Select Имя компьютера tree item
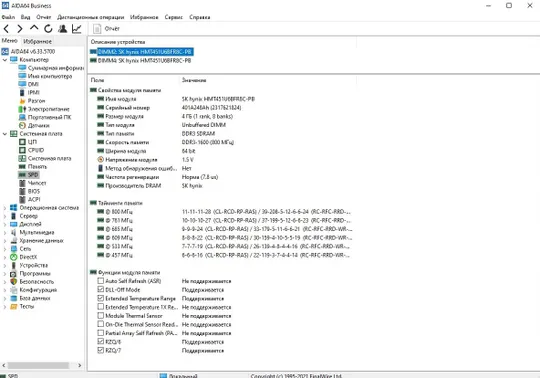The image size is (540, 378). coord(50,76)
